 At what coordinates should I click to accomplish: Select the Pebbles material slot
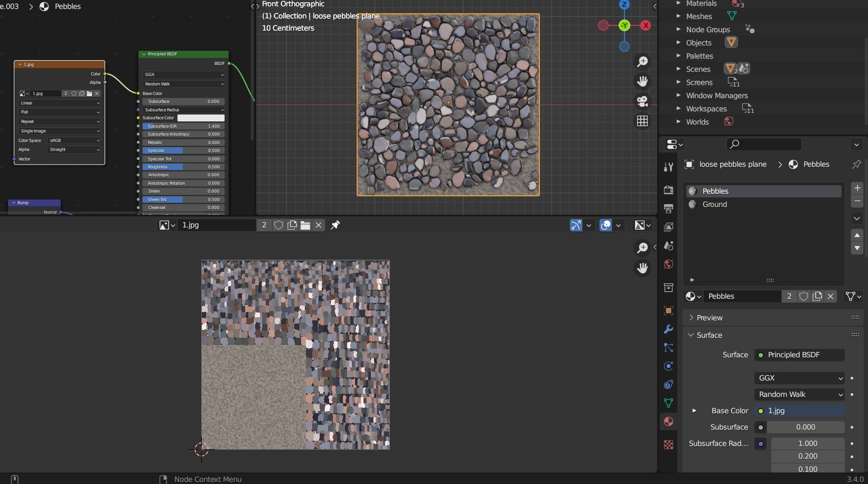(763, 191)
